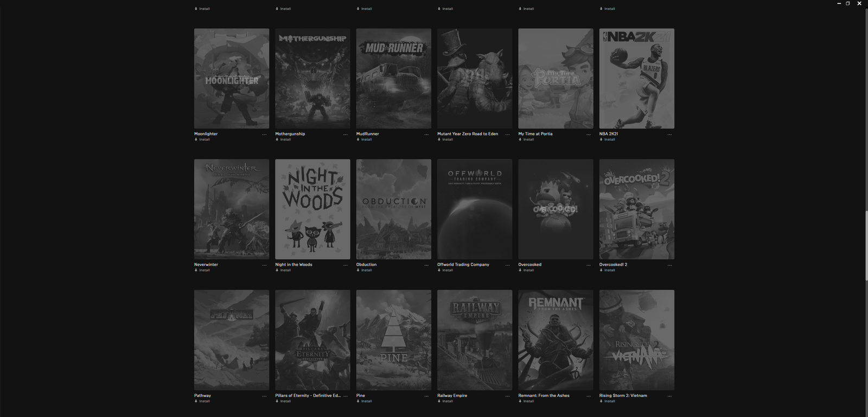This screenshot has width=868, height=417.
Task: Install Railway Empire
Action: [x=445, y=401]
